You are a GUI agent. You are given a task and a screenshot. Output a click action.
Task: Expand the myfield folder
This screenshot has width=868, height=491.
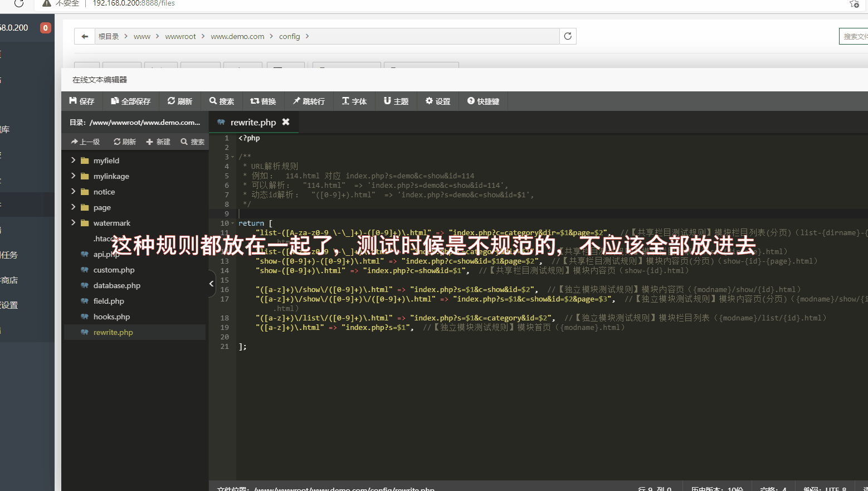[73, 160]
